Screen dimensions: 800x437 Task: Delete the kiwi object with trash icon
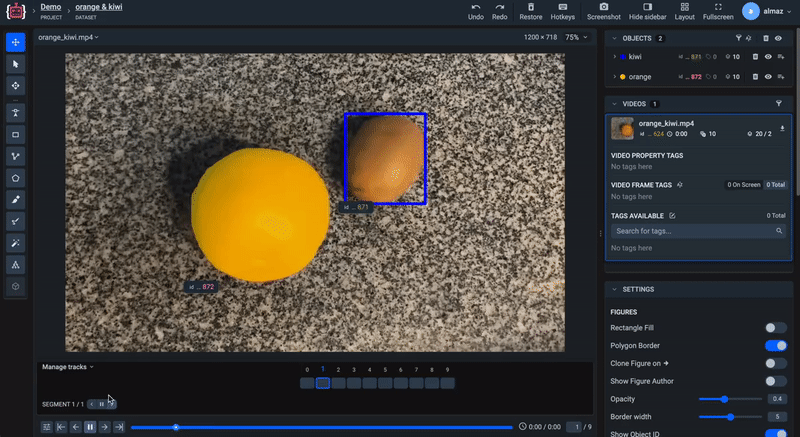[755, 57]
